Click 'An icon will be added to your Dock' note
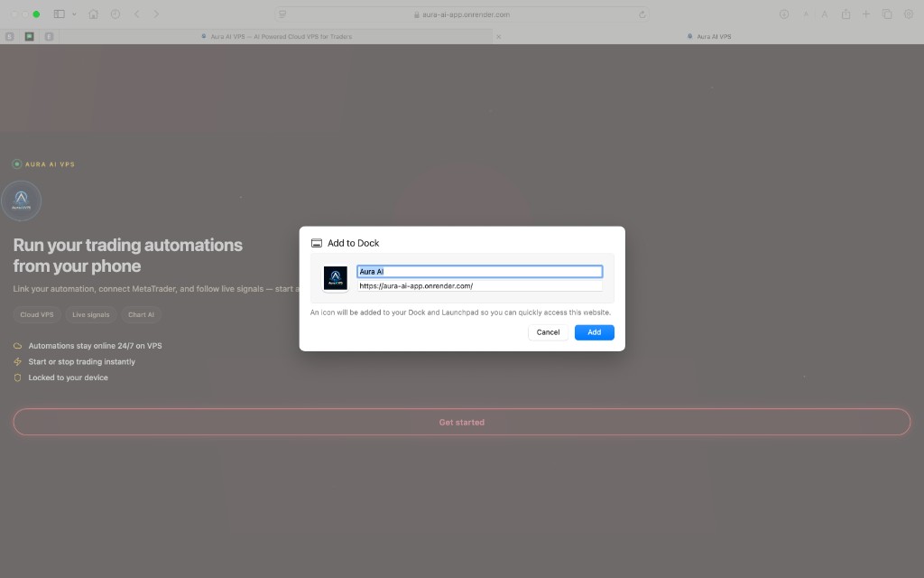 click(460, 312)
